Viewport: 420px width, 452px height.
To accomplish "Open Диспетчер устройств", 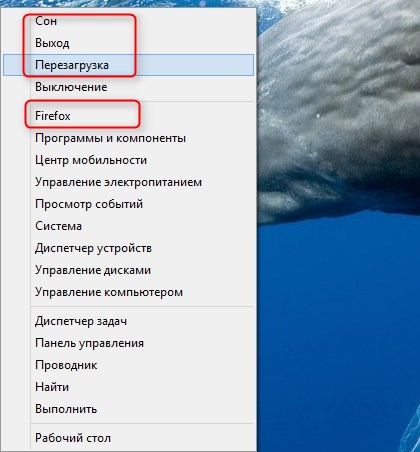I will (x=128, y=248).
